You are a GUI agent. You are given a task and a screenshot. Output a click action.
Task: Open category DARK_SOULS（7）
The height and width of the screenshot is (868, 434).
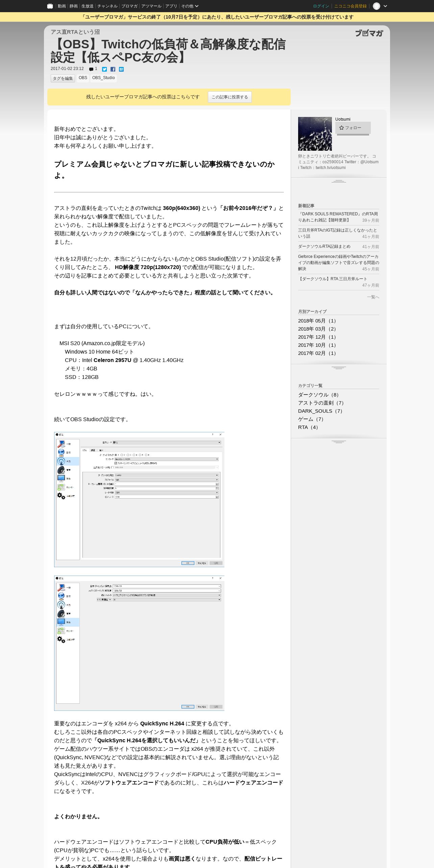tap(321, 411)
